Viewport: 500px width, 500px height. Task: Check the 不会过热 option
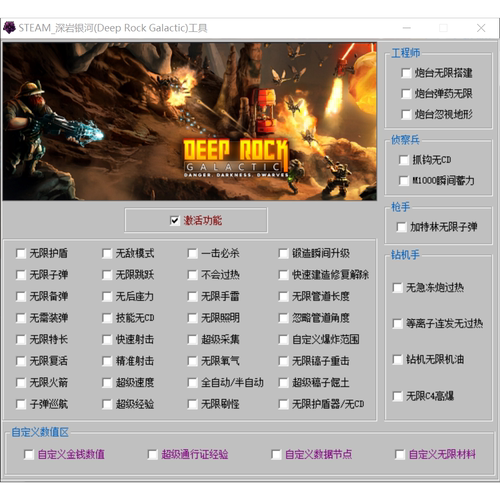point(192,275)
